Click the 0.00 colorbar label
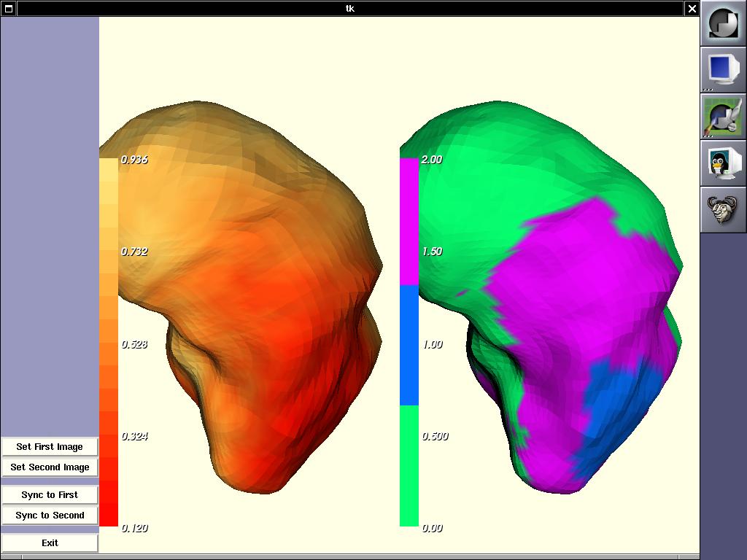Image resolution: width=747 pixels, height=560 pixels. [x=432, y=528]
